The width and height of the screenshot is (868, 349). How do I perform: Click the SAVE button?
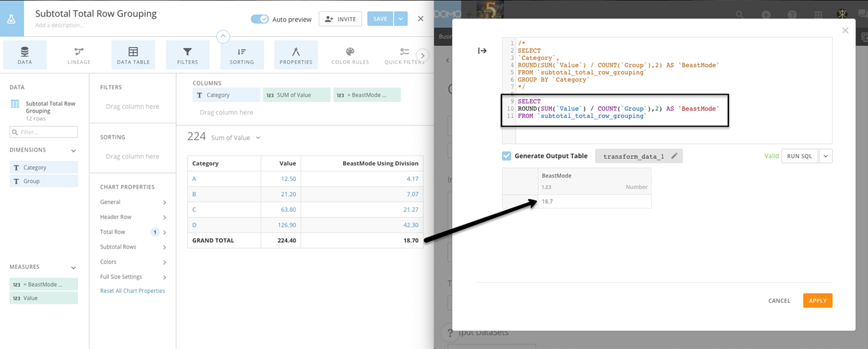[x=380, y=19]
